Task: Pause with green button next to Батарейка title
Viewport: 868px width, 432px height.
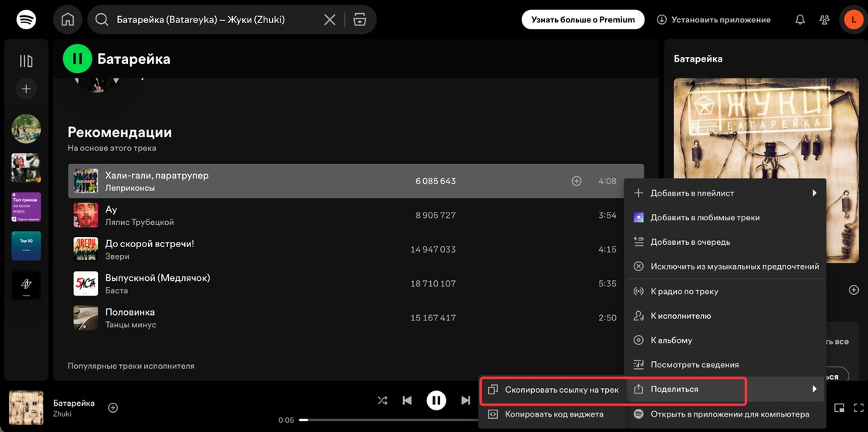Action: click(77, 59)
